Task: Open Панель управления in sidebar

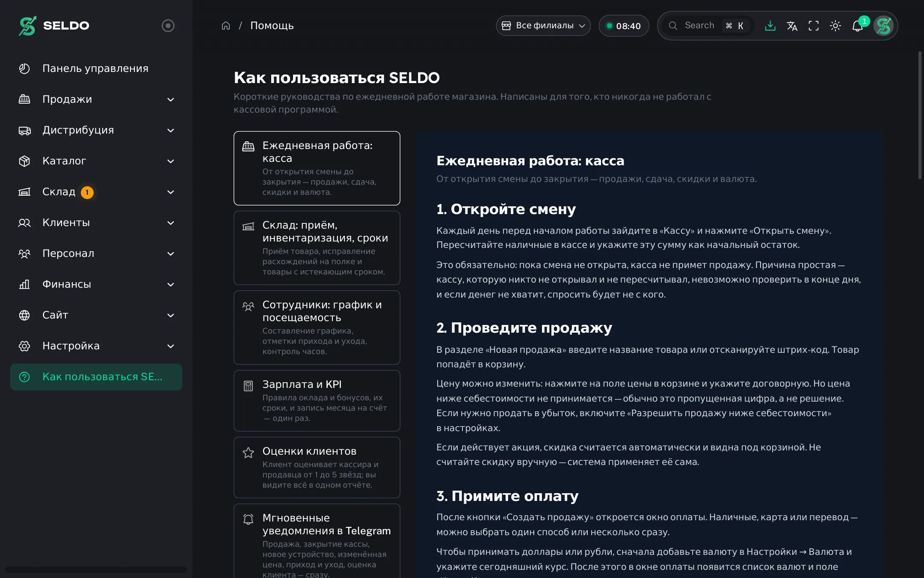Action: [x=96, y=69]
